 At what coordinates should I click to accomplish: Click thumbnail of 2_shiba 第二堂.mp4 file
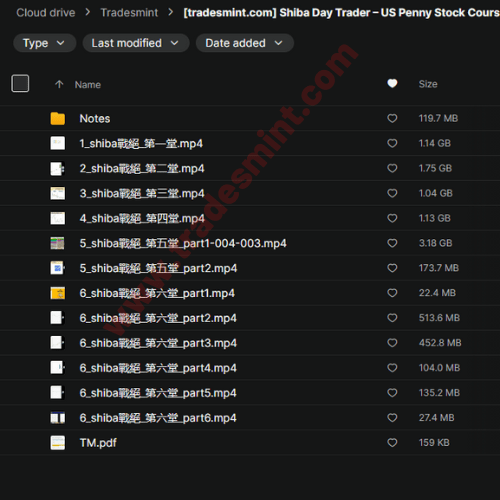coord(58,168)
